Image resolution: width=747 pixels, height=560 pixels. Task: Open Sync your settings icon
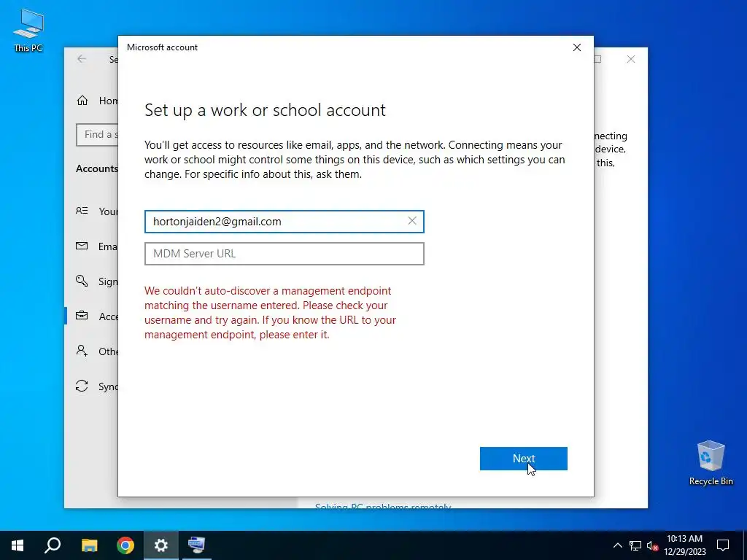(82, 386)
